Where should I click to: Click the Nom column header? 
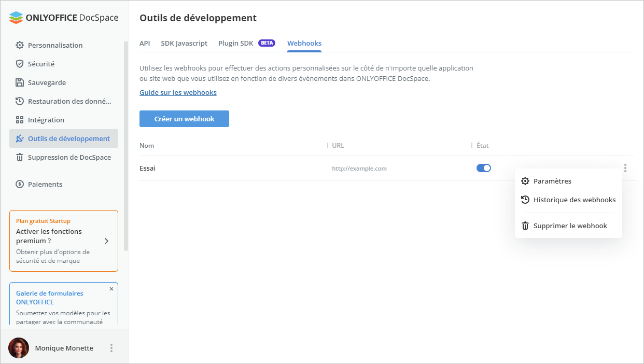147,145
